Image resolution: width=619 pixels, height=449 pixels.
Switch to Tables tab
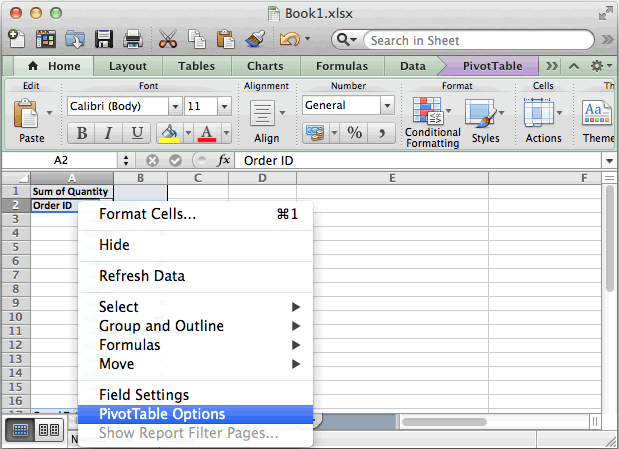[x=196, y=66]
